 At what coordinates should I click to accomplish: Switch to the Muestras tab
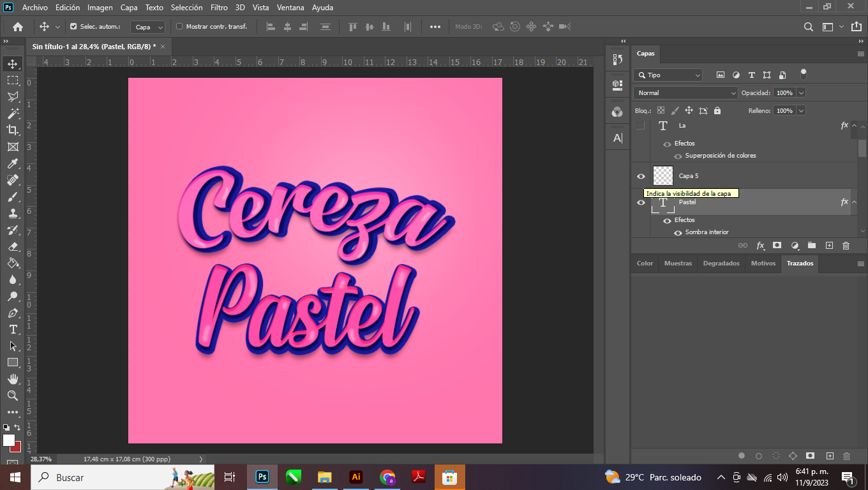coord(678,263)
